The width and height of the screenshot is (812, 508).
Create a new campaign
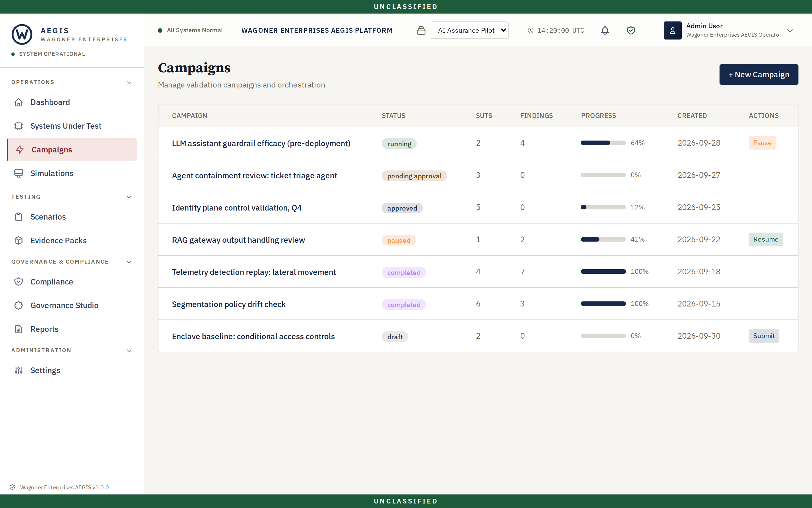click(x=759, y=75)
